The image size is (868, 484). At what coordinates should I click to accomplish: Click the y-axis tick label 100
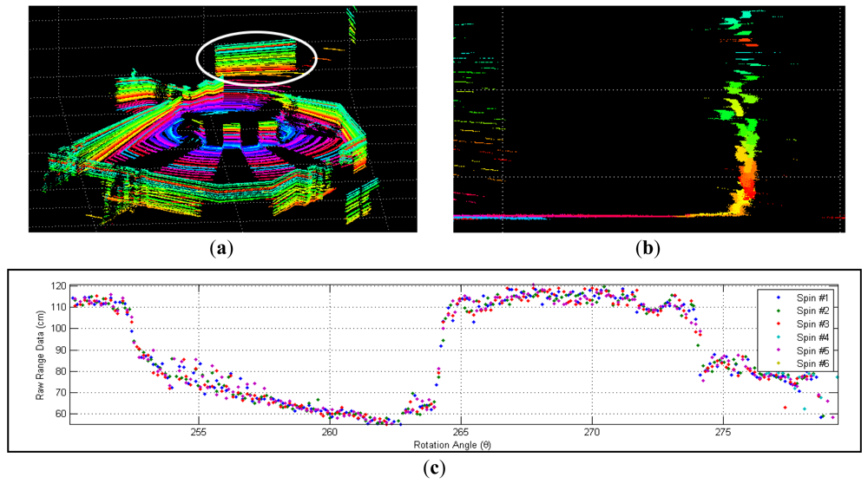pos(59,329)
